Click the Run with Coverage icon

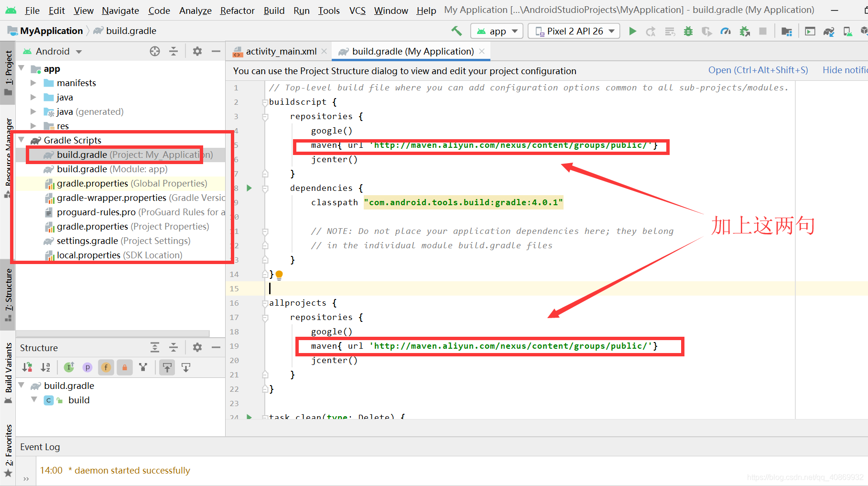pos(707,32)
